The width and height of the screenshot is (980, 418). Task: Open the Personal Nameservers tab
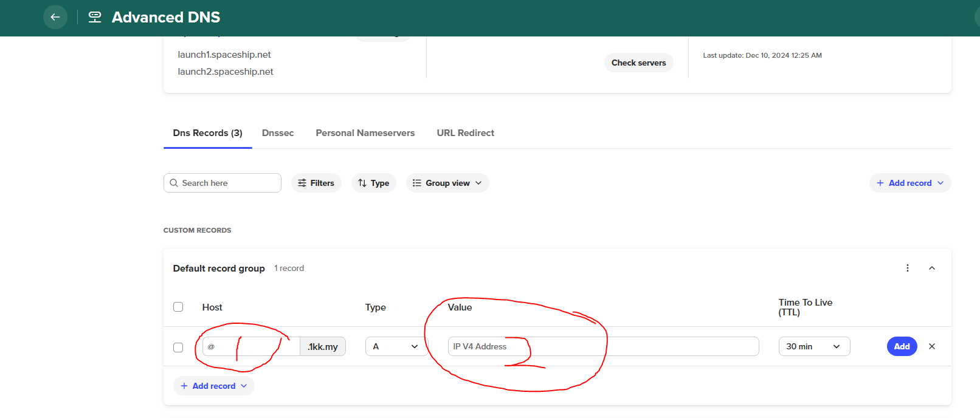pyautogui.click(x=365, y=133)
